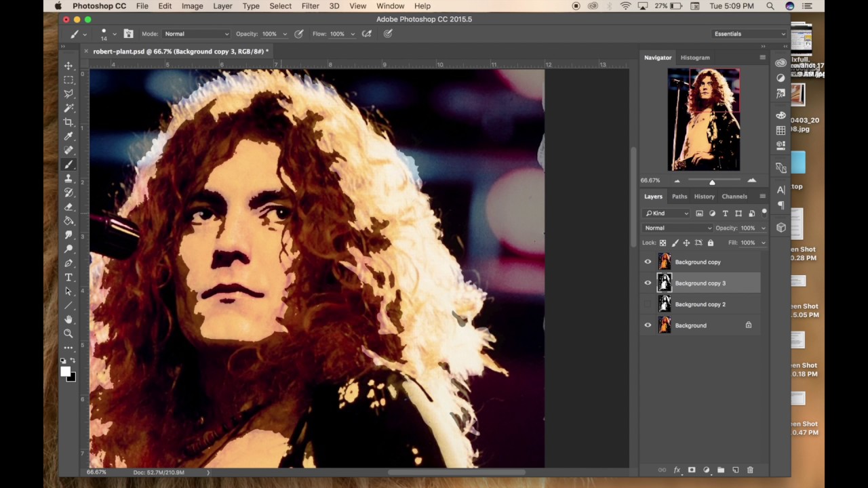Toggle lock position
This screenshot has width=868, height=488.
[686, 243]
